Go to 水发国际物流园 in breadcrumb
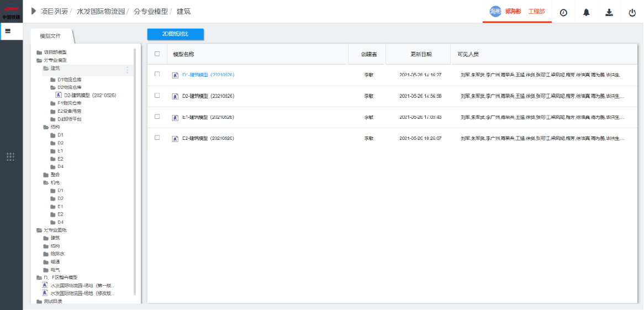Image resolution: width=644 pixels, height=310 pixels. (101, 12)
